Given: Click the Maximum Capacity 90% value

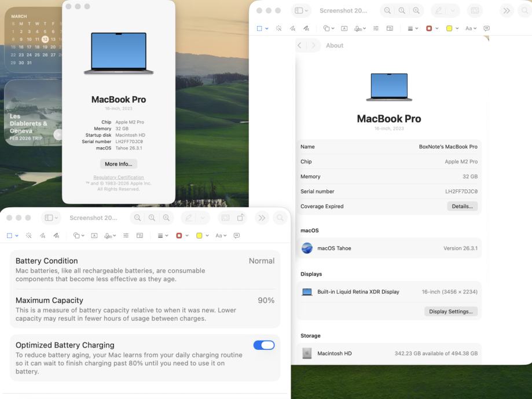Looking at the screenshot, I should (x=266, y=301).
